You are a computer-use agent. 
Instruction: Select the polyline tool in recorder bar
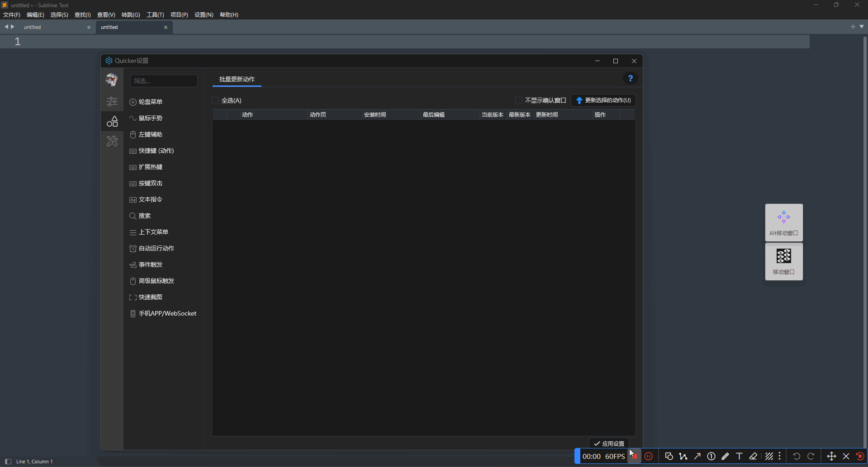(683, 456)
